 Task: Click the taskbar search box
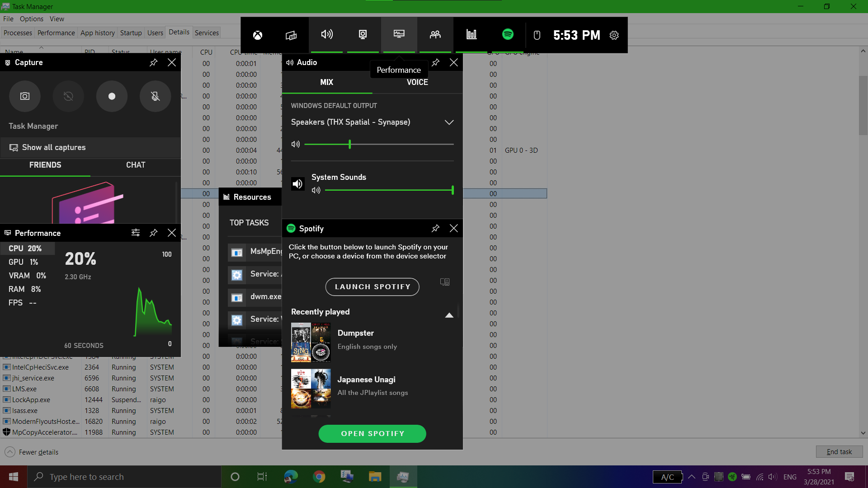pyautogui.click(x=124, y=477)
